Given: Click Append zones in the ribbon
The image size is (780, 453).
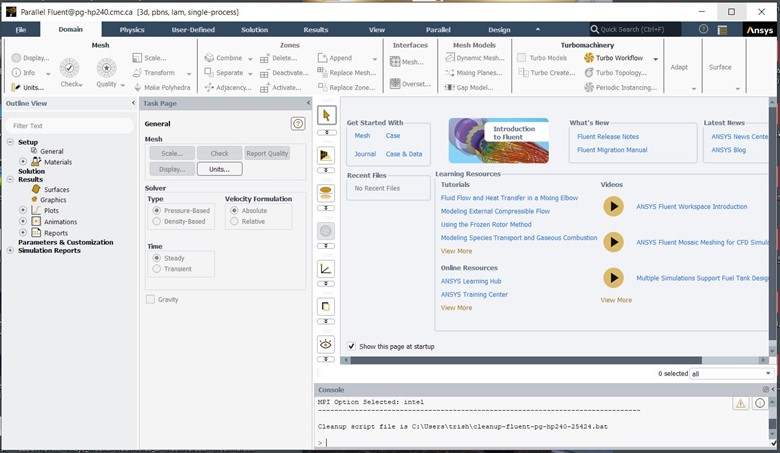Looking at the screenshot, I should pos(335,58).
